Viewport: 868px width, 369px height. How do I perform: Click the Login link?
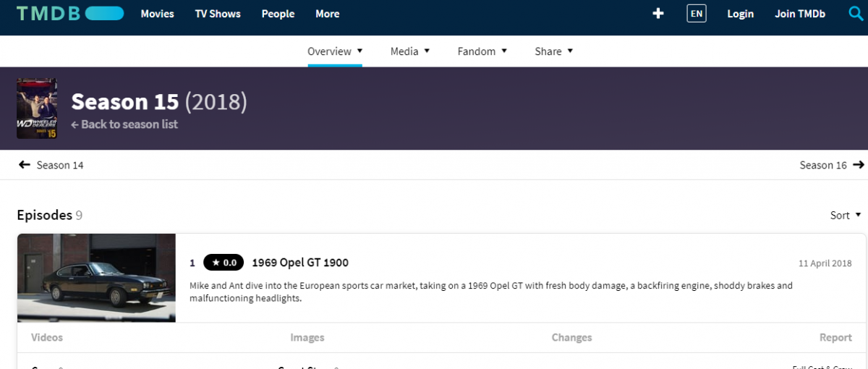[x=740, y=14]
